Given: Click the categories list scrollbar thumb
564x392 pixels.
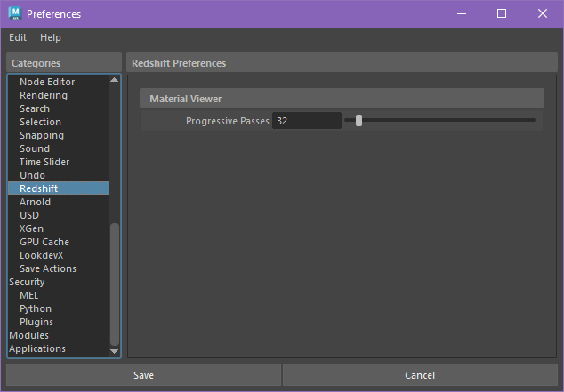Looking at the screenshot, I should 115,284.
